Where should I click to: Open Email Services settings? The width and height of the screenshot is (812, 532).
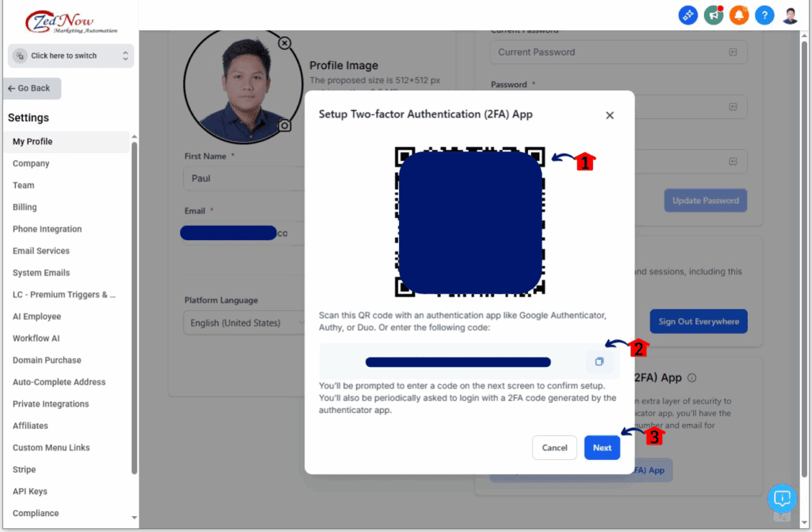(x=41, y=251)
